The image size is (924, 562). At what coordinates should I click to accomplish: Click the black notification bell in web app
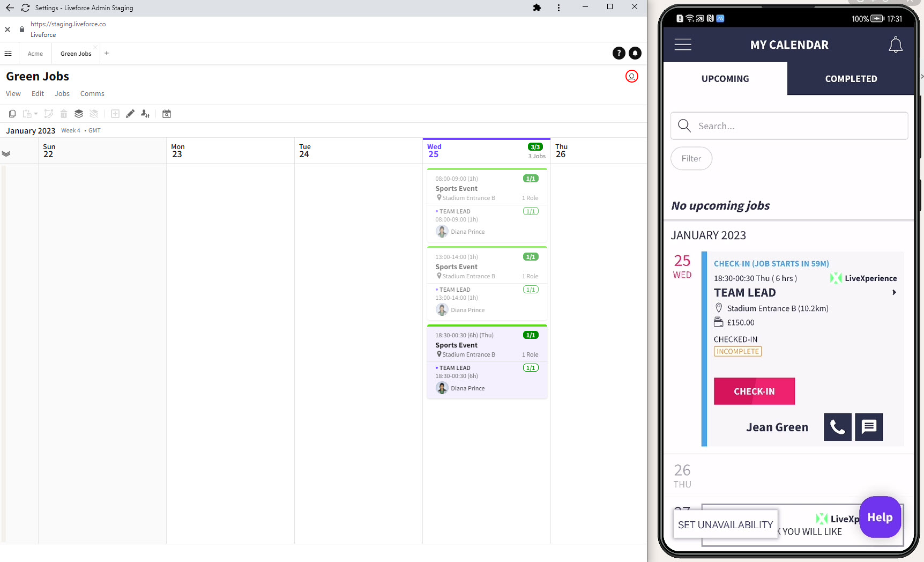point(635,53)
